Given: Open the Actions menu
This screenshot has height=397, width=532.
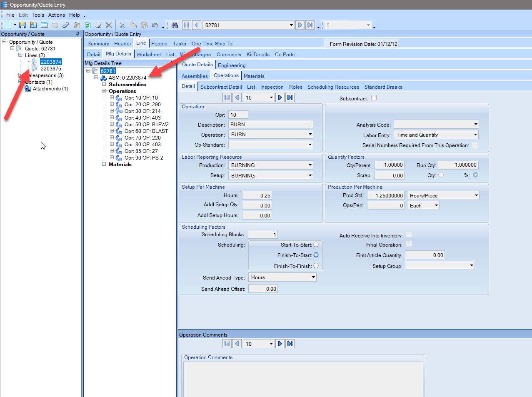Looking at the screenshot, I should tap(57, 15).
